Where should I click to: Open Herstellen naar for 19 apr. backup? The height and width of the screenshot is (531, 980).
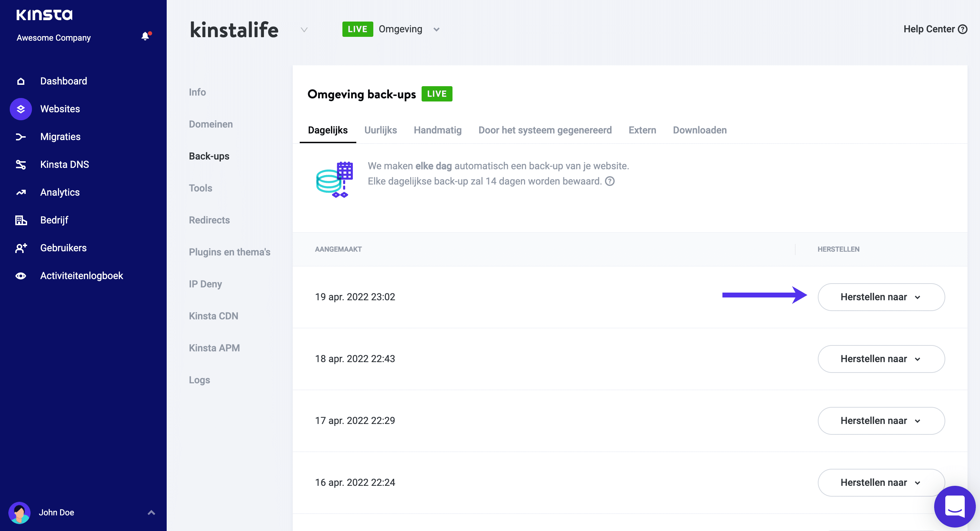pos(881,297)
